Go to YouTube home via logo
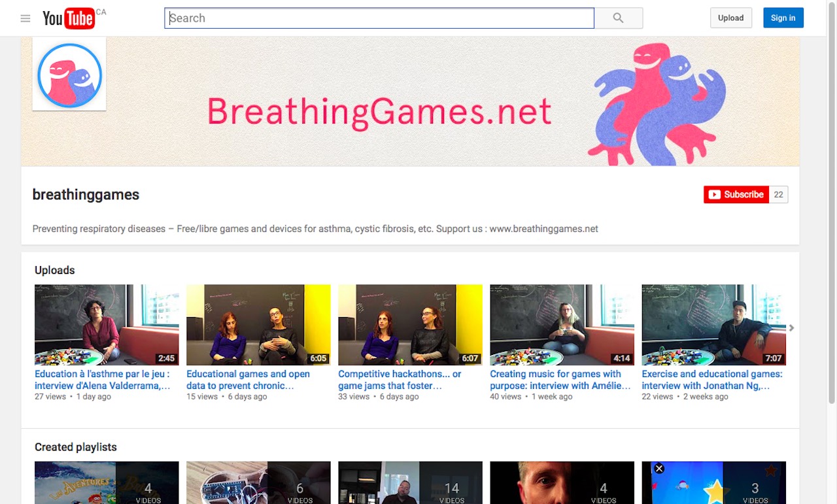The width and height of the screenshot is (837, 504). tap(69, 18)
